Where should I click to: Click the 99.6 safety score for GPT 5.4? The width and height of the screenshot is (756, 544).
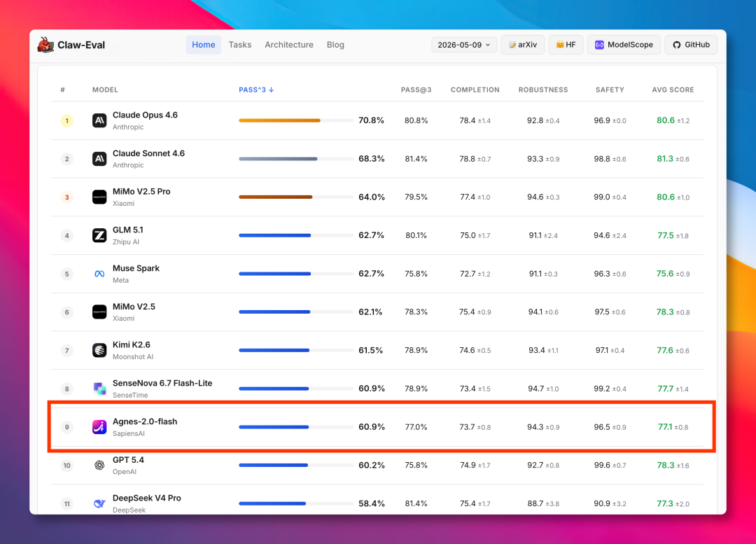(602, 466)
